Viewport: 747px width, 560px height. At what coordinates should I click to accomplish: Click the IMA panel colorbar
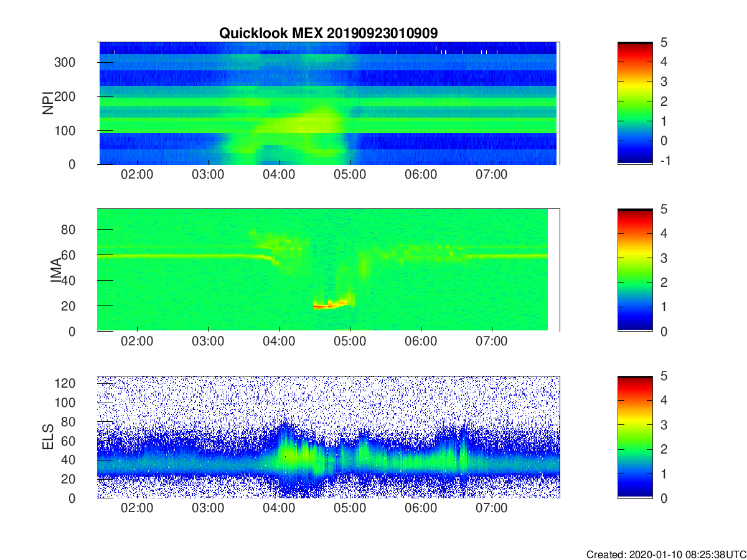635,270
